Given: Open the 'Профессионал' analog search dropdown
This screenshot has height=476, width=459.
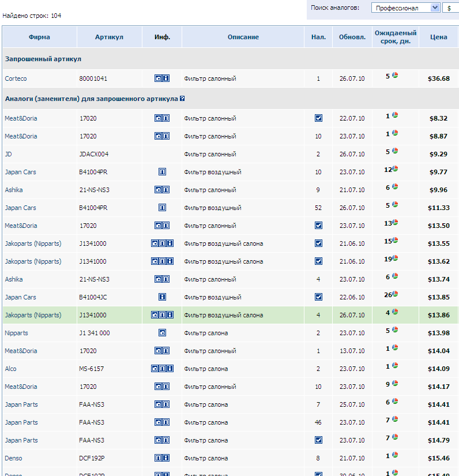Looking at the screenshot, I should click(x=405, y=8).
